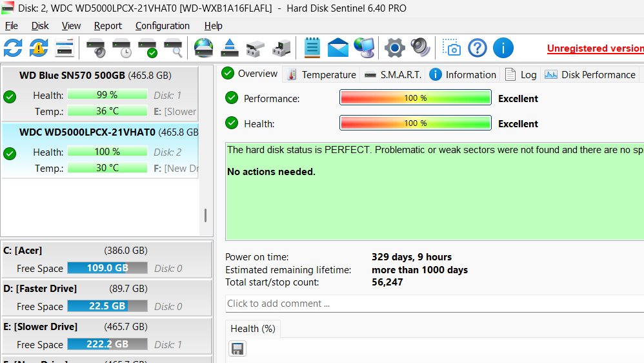
Task: Select the D: [Faster Drive] partition
Action: point(106,298)
